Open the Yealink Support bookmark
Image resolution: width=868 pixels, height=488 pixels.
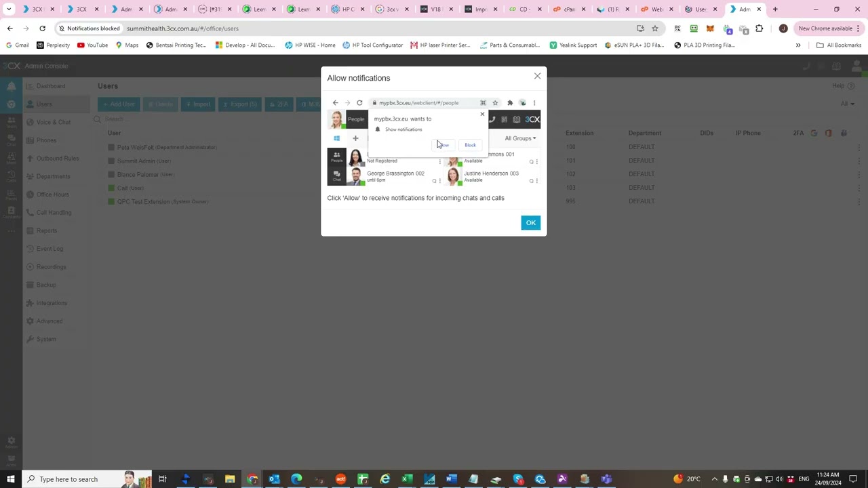[573, 45]
